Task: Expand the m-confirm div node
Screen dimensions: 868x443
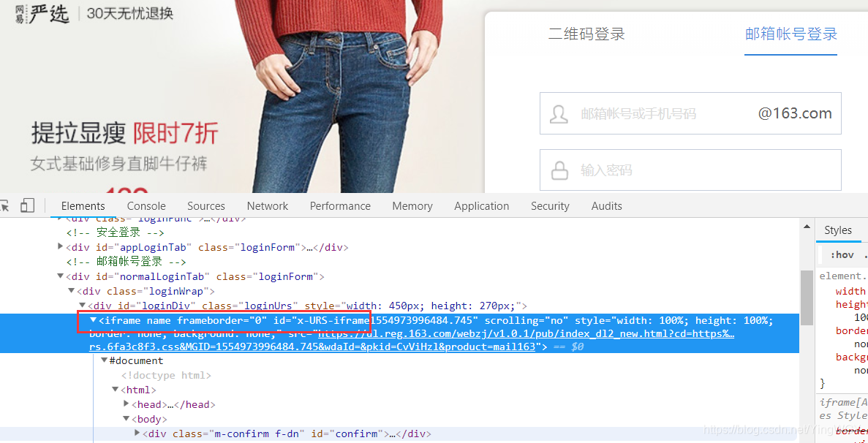Action: coord(137,433)
